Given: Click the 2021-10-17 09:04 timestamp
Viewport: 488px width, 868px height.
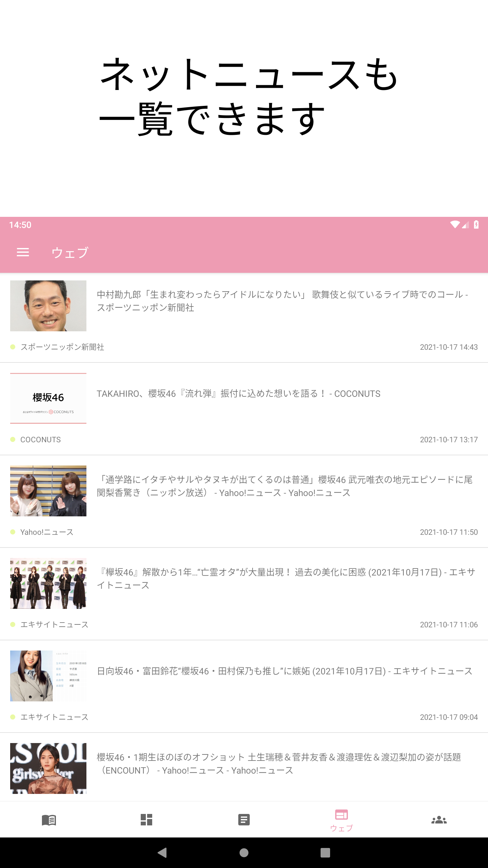Looking at the screenshot, I should 449,717.
